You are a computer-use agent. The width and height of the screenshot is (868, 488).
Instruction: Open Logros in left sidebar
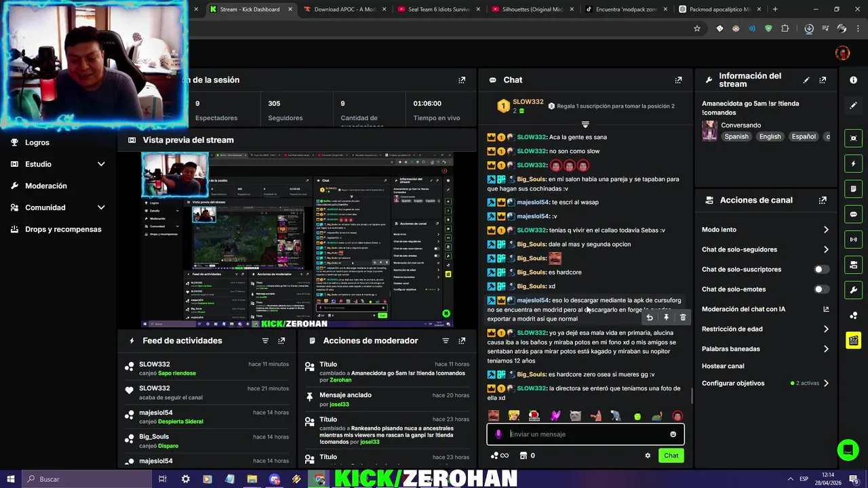coord(37,142)
